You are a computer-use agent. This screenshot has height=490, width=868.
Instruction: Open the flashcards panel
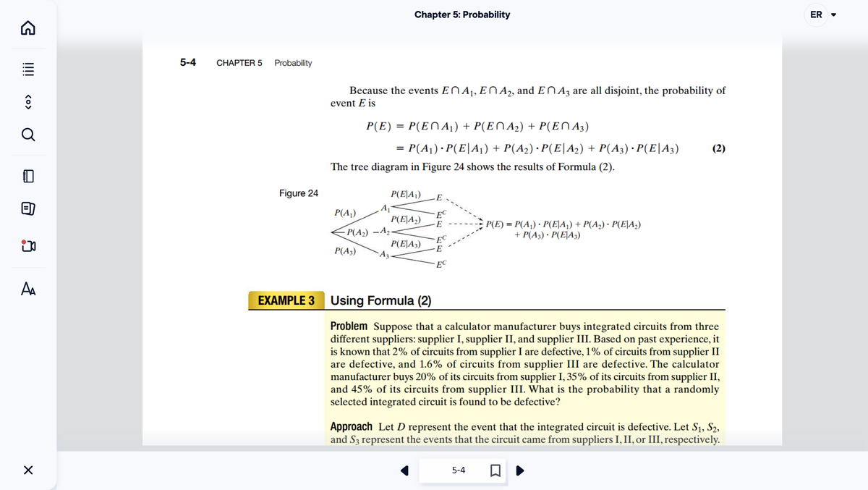coord(27,208)
